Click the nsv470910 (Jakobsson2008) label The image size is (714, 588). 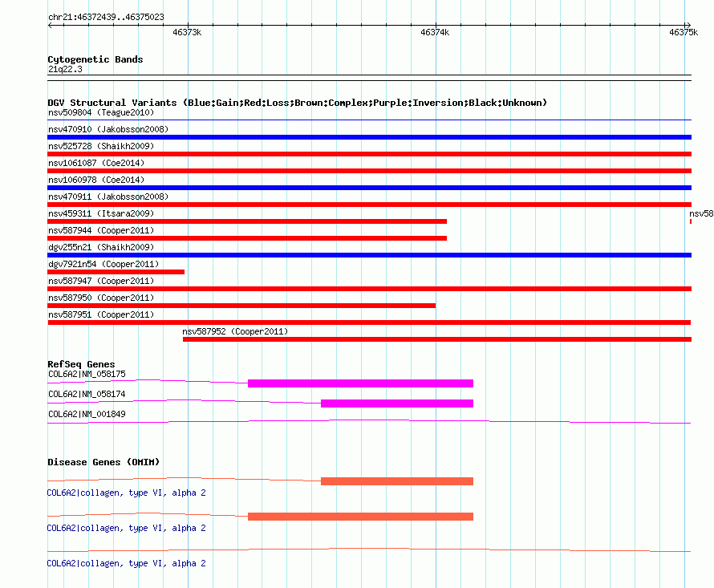click(108, 129)
